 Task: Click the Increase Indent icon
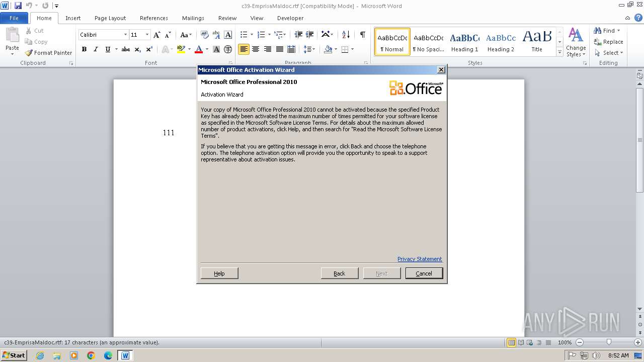tap(310, 35)
